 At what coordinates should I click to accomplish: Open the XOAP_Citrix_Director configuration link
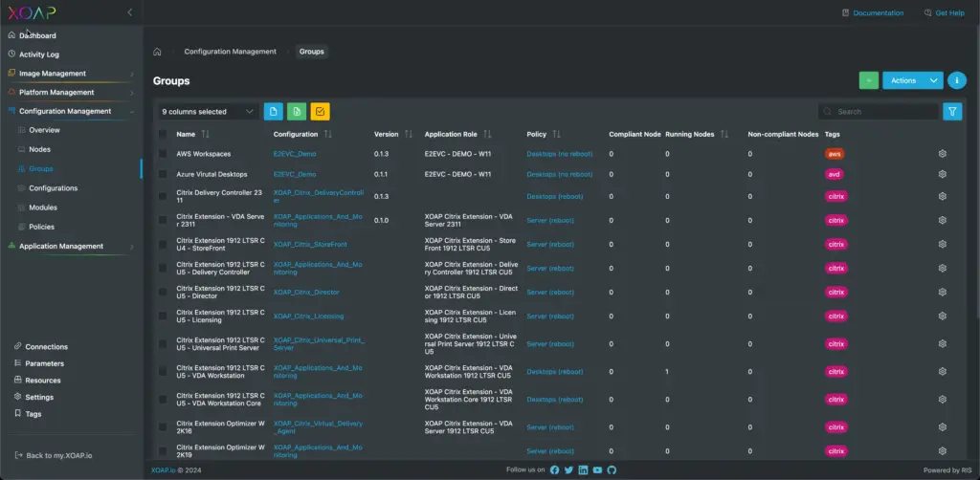coord(306,293)
